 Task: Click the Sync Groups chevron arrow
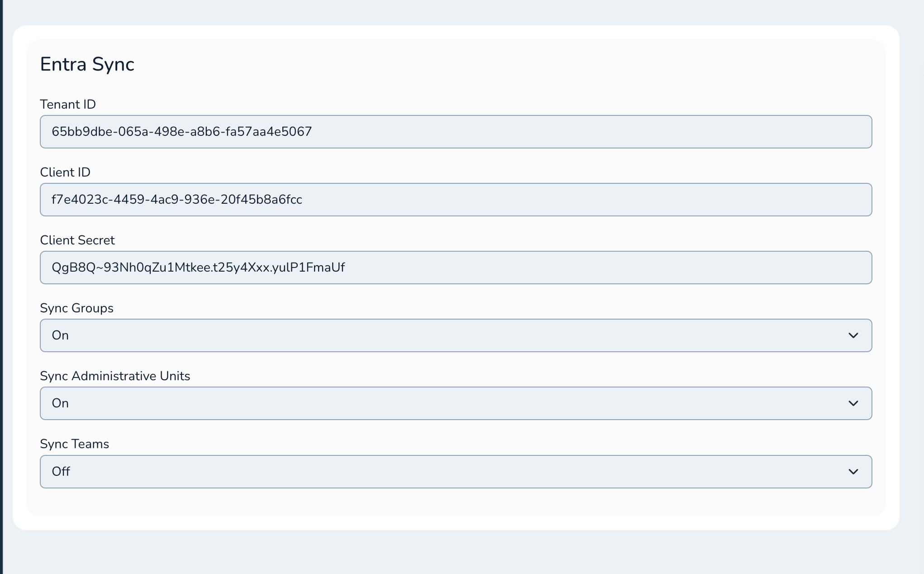[x=853, y=335]
